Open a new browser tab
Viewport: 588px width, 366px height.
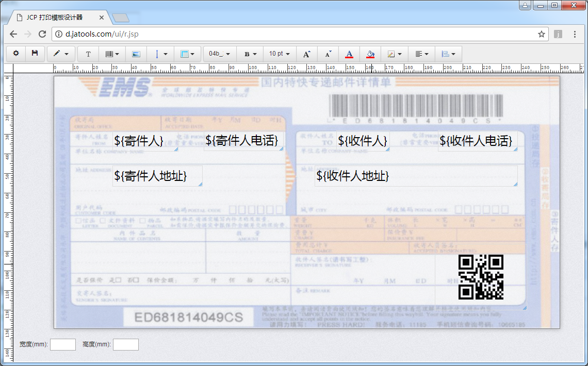tap(121, 18)
